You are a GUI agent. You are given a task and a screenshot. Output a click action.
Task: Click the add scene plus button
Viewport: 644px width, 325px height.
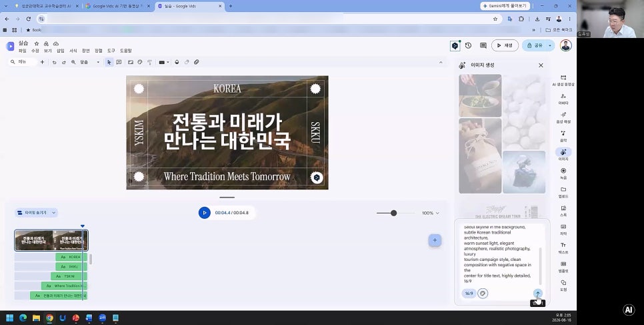point(435,240)
